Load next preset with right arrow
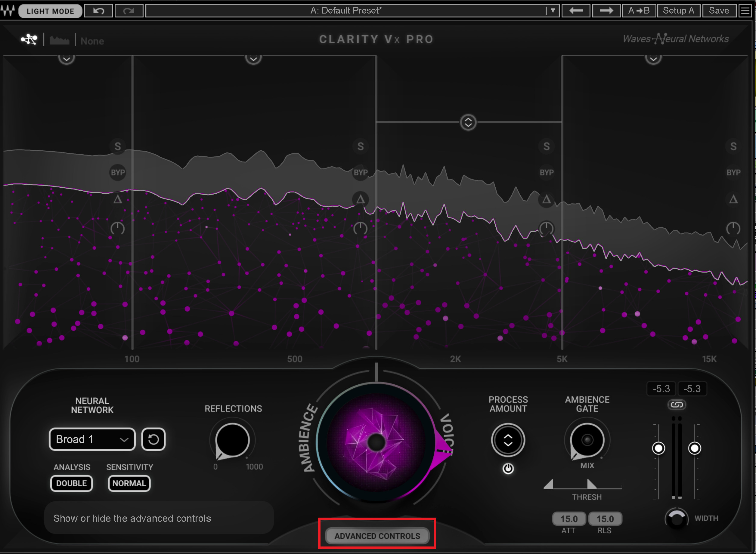This screenshot has height=554, width=756. (x=606, y=11)
